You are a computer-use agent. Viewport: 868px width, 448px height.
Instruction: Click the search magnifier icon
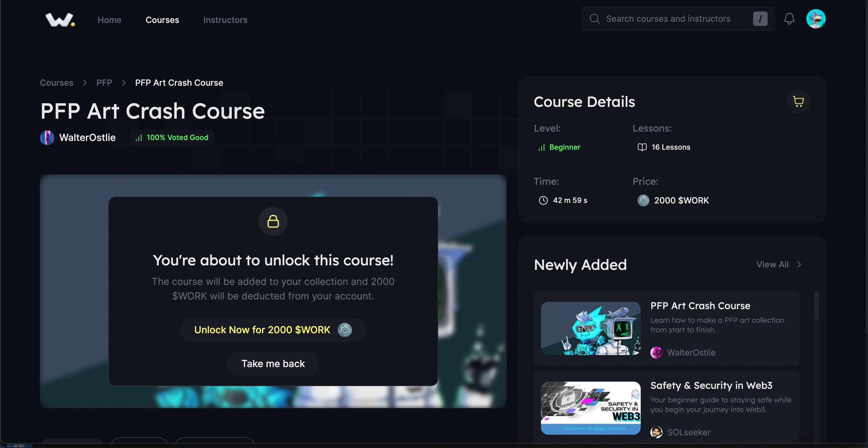click(x=594, y=19)
